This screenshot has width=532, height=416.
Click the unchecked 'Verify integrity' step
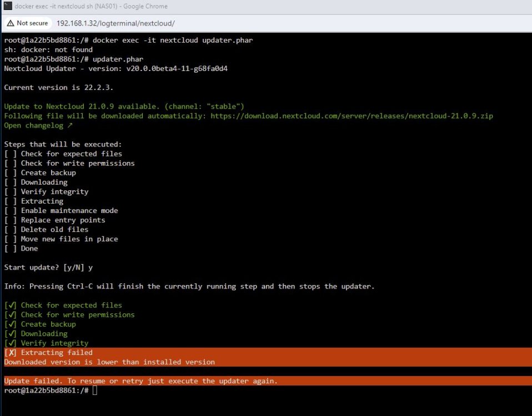point(46,192)
